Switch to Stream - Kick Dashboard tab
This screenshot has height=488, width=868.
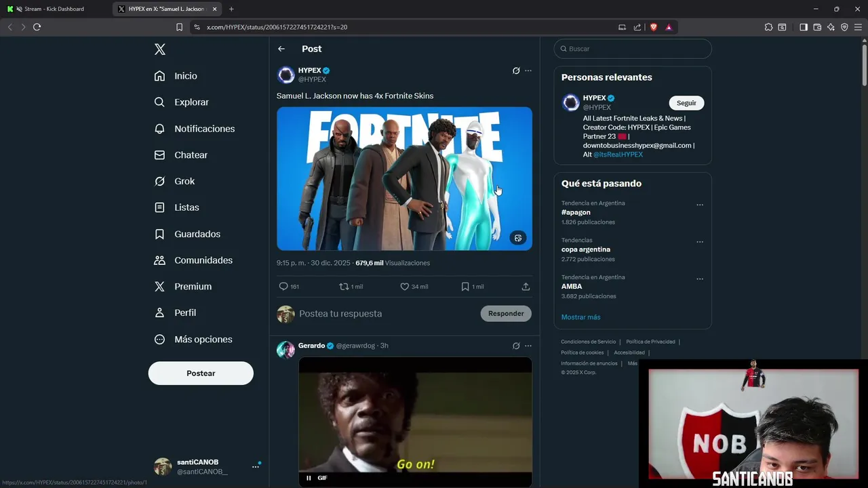54,9
